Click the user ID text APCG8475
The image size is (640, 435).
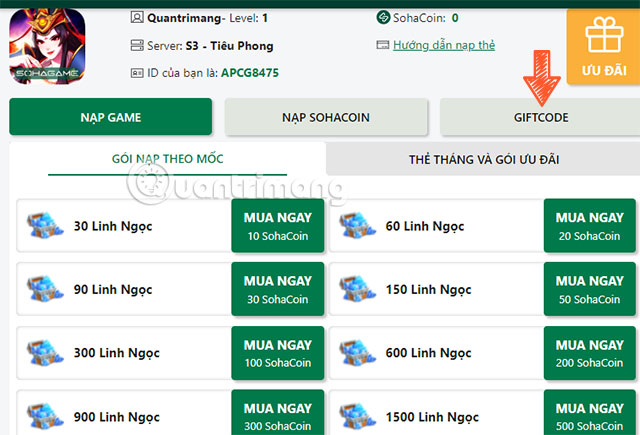coord(250,73)
